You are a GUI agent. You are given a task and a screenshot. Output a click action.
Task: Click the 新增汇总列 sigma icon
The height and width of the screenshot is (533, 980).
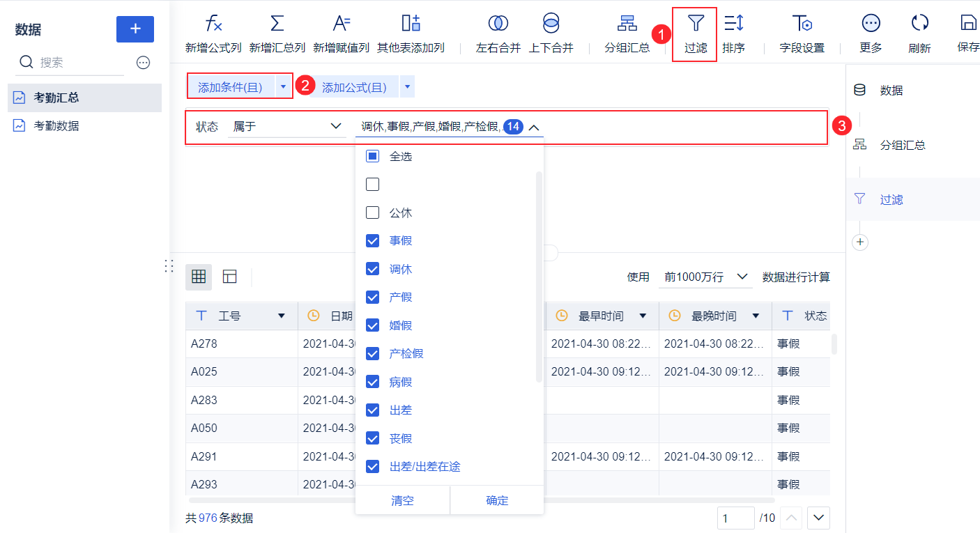277,23
